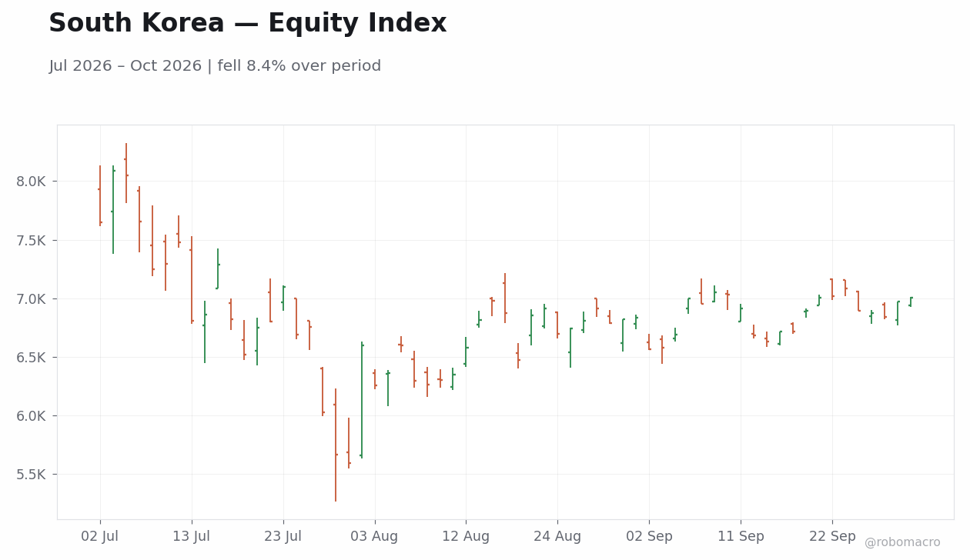Click the 5.5K y-axis label

pyautogui.click(x=32, y=475)
